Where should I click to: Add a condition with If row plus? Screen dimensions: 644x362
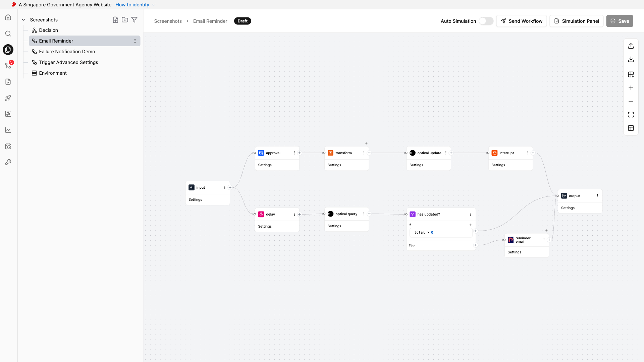(470, 225)
